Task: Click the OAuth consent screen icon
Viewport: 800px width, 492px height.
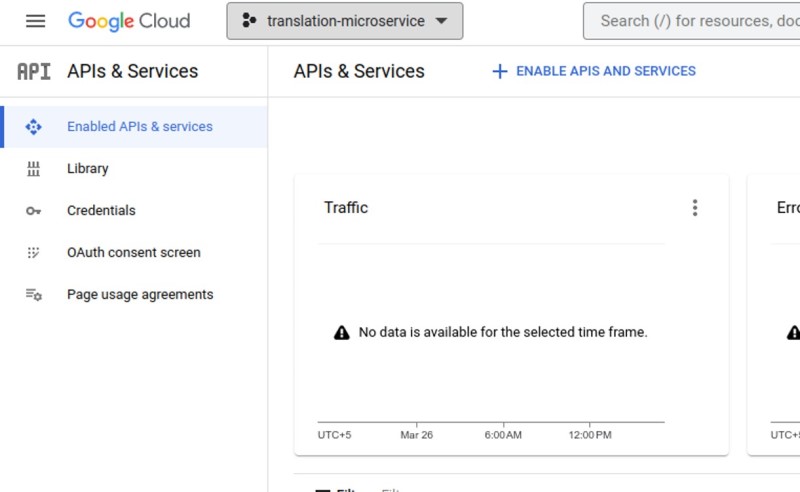Action: pos(33,253)
